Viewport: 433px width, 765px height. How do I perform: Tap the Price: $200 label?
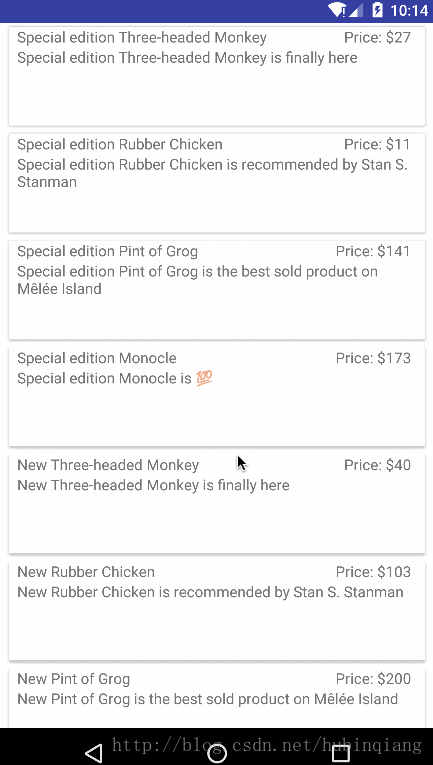point(373,678)
